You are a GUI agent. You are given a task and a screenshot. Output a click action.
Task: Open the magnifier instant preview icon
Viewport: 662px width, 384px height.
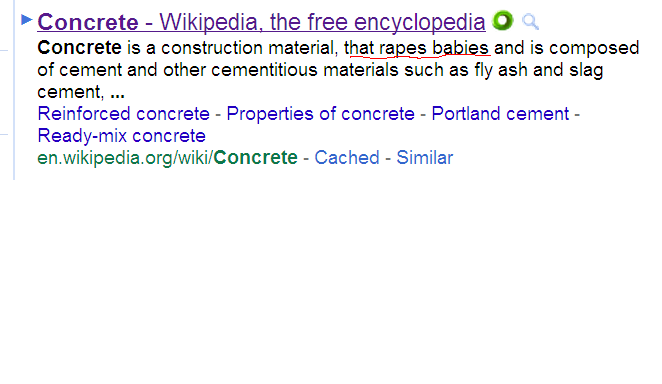(530, 22)
